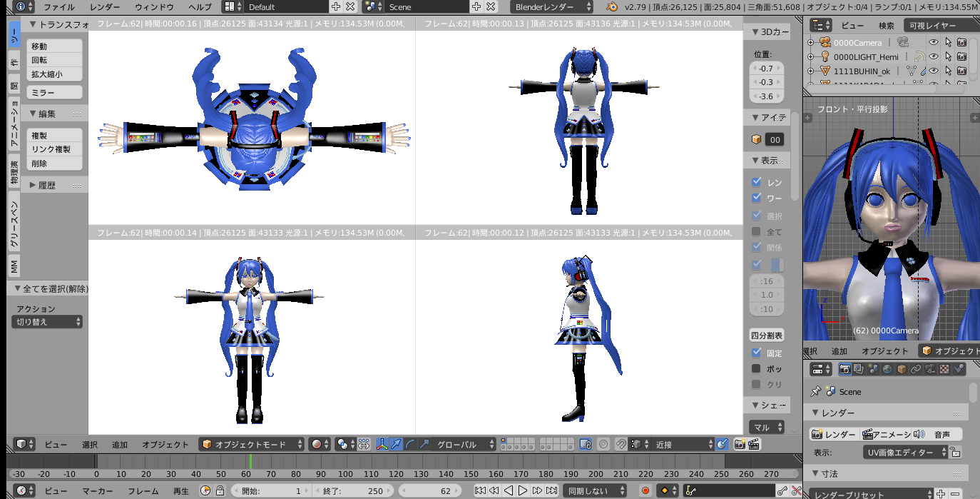Toggle visibility eye of 0000LIGHT_Hemi

click(933, 56)
